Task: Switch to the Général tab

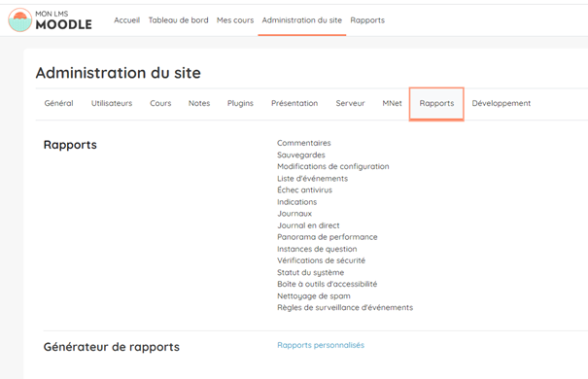Action: tap(59, 103)
